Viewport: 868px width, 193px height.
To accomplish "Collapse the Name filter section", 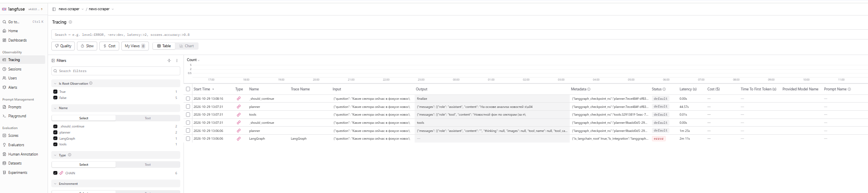I will 116,108.
